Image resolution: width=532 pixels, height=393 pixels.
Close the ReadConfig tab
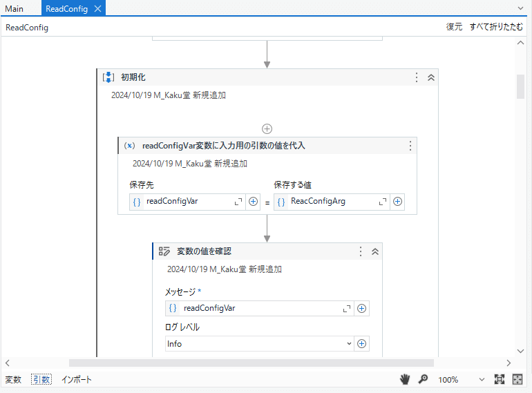pos(97,9)
